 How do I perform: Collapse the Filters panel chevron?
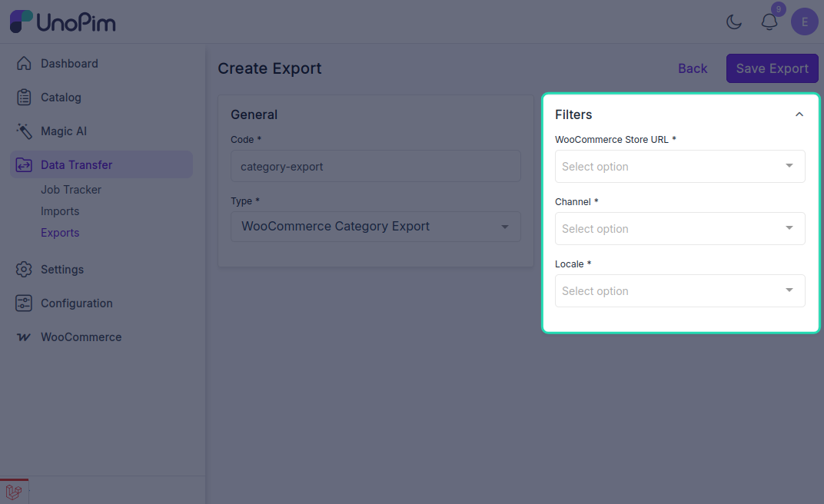pyautogui.click(x=799, y=114)
